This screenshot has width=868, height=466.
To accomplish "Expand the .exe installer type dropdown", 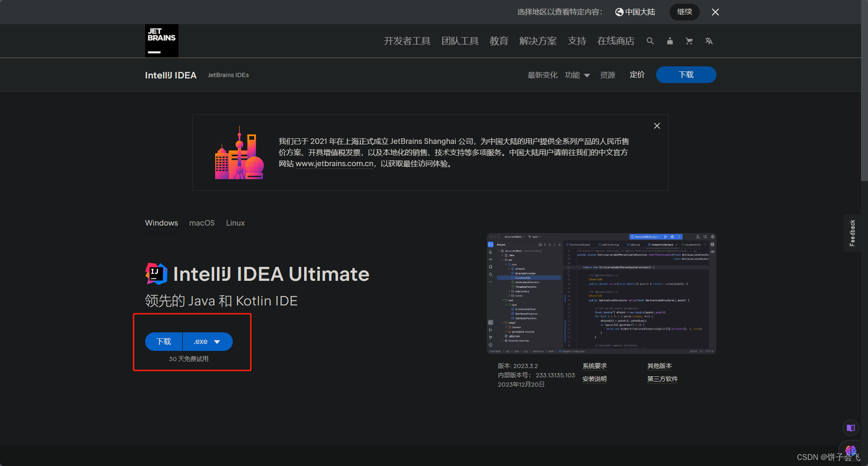I will (208, 342).
